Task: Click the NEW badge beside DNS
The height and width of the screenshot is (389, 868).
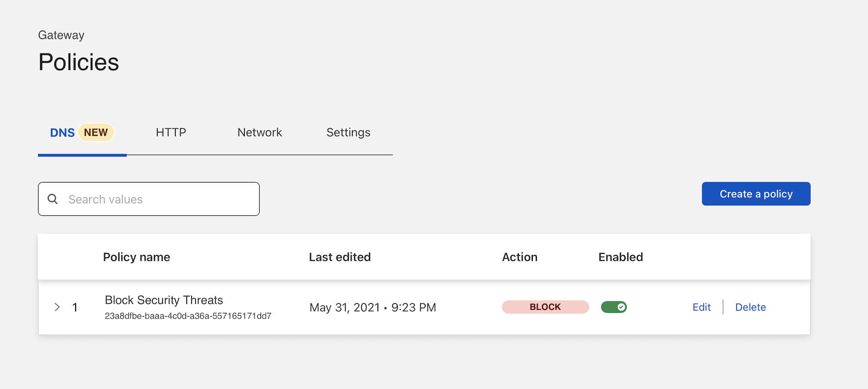Action: tap(96, 133)
